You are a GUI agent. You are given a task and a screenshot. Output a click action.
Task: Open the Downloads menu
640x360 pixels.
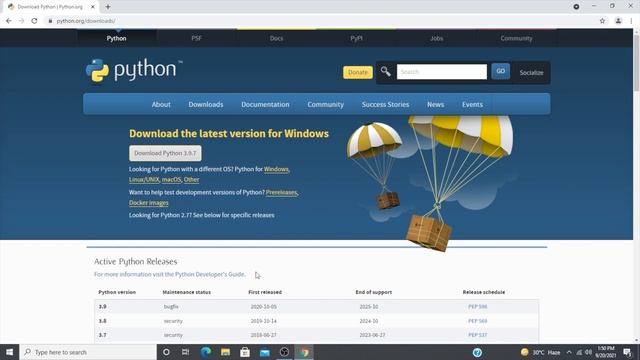[x=206, y=104]
